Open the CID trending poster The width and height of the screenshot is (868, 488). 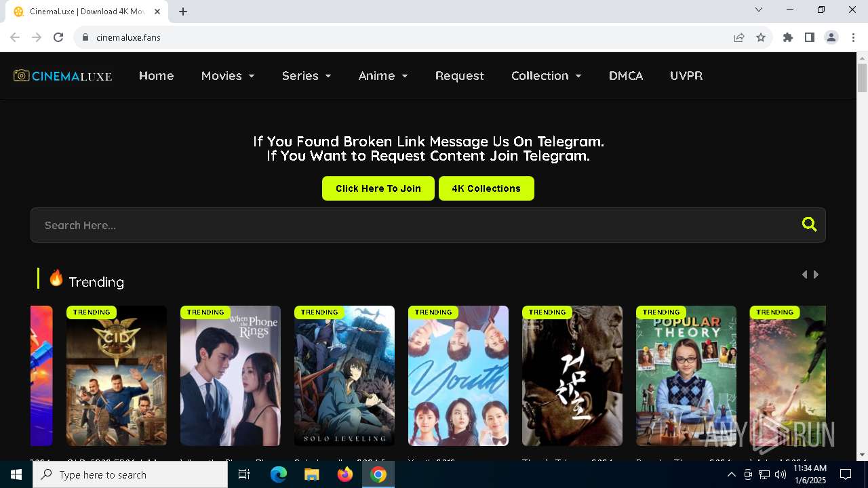click(117, 375)
